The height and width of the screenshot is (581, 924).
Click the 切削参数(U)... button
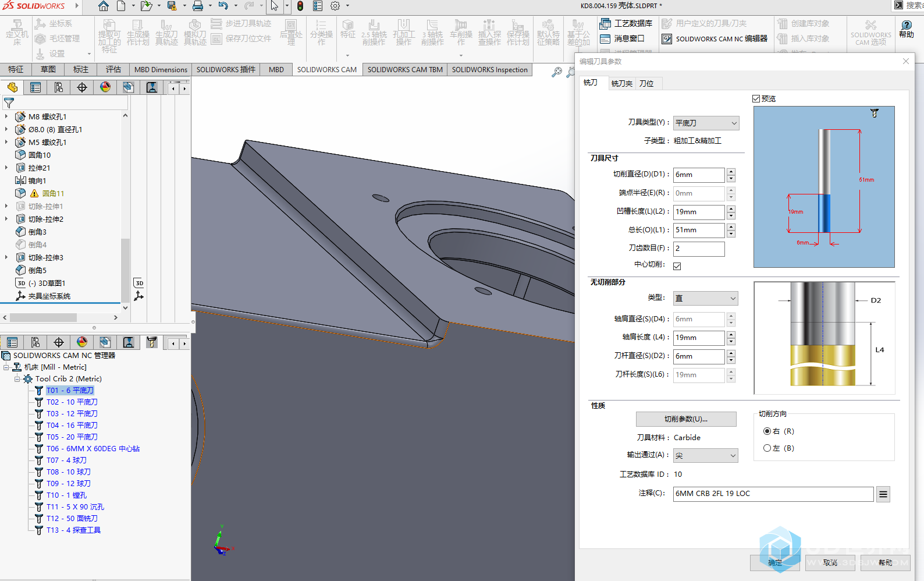coord(686,419)
